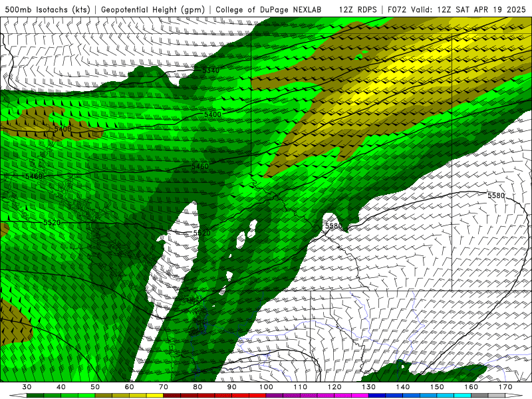Pick the bright yellow 65-70 knot swatch
Screen dimensions: 532x399
coord(155,396)
